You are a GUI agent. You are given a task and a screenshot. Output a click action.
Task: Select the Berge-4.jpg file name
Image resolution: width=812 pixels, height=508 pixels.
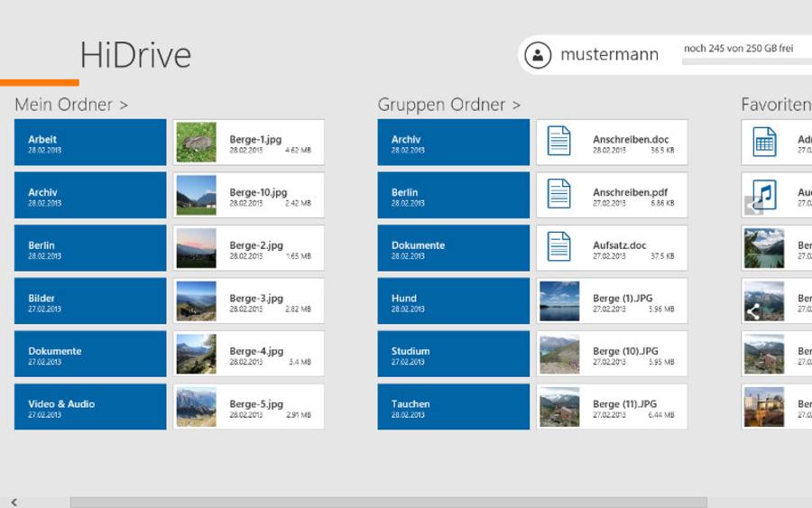(x=256, y=351)
